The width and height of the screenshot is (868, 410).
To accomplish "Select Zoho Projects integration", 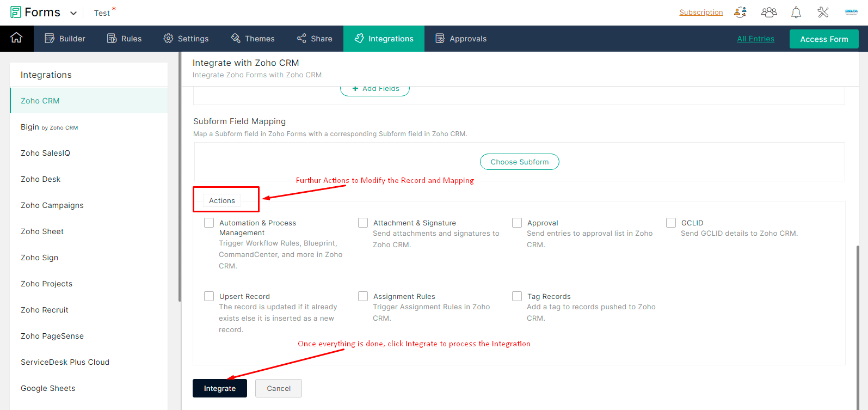I will pyautogui.click(x=89, y=284).
